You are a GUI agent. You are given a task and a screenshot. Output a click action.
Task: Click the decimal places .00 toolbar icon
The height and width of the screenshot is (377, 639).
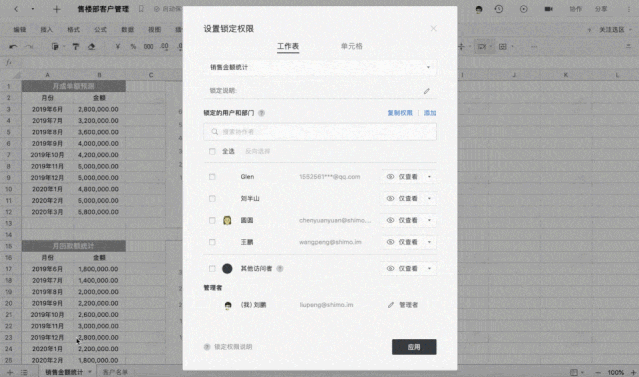click(x=165, y=47)
